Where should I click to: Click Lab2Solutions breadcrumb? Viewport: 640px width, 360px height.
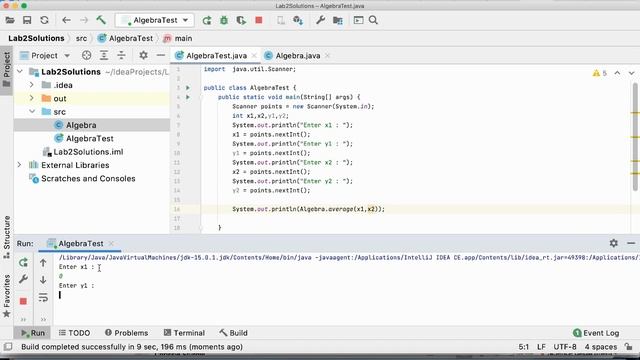[36, 38]
